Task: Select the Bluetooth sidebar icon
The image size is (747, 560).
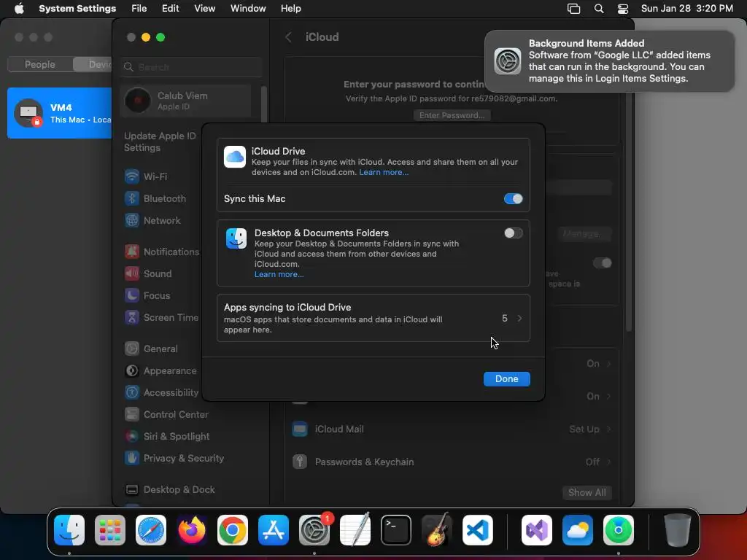Action: click(x=132, y=198)
